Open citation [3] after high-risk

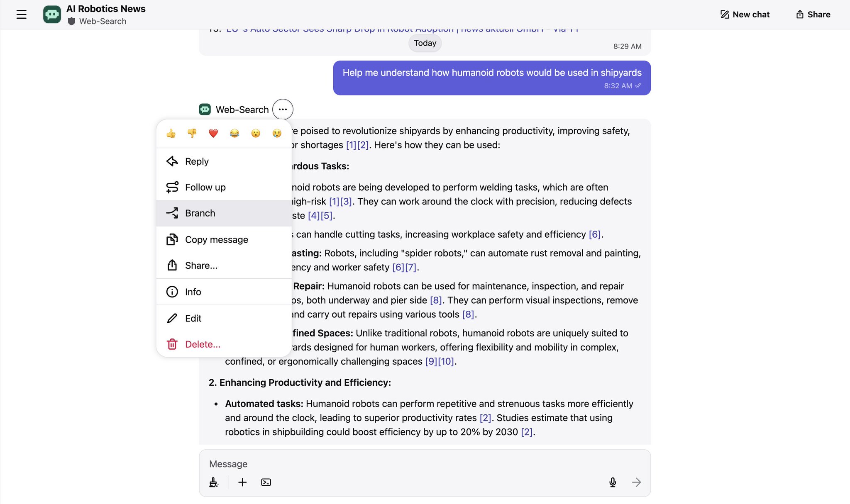346,202
